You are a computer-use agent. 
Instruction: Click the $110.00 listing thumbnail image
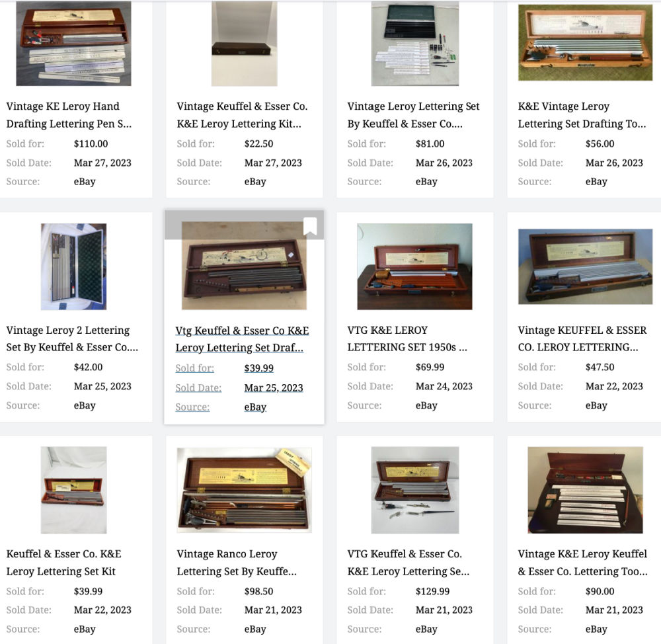pos(73,44)
